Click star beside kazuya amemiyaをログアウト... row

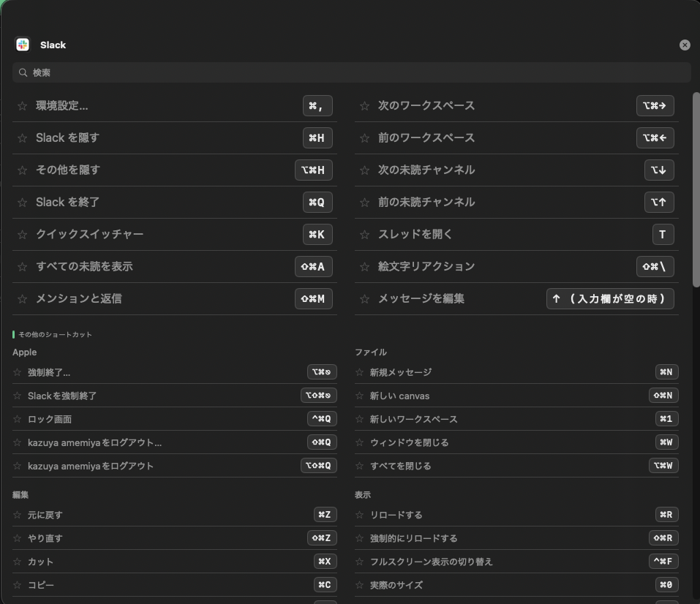(17, 442)
